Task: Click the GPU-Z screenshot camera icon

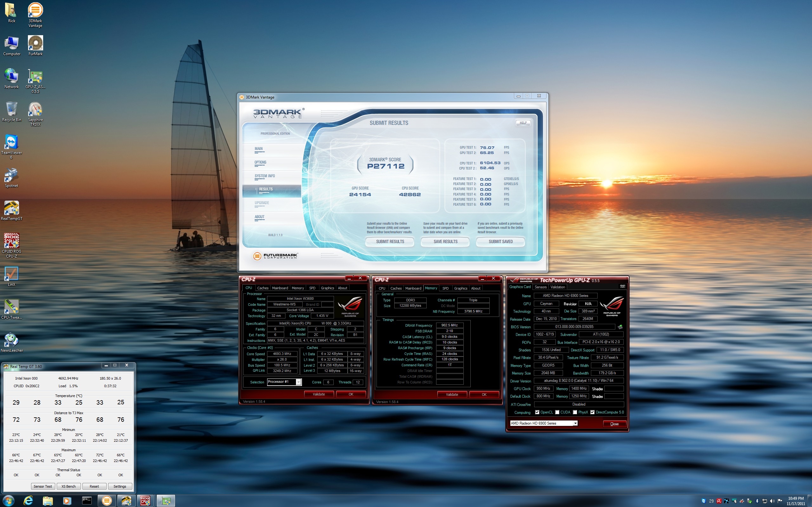Action: (622, 286)
